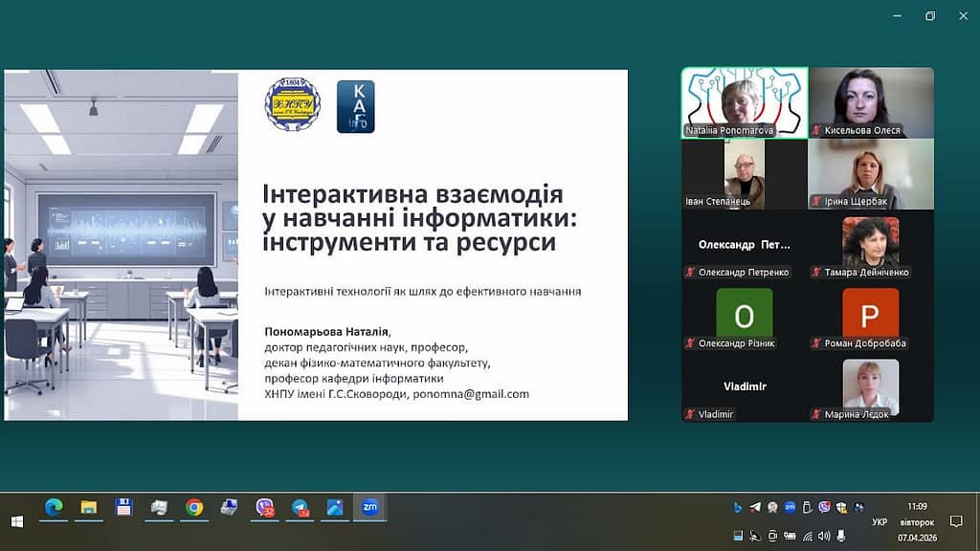Image resolution: width=980 pixels, height=551 pixels.
Task: Open Microsoft Edge from the taskbar
Action: [x=54, y=508]
